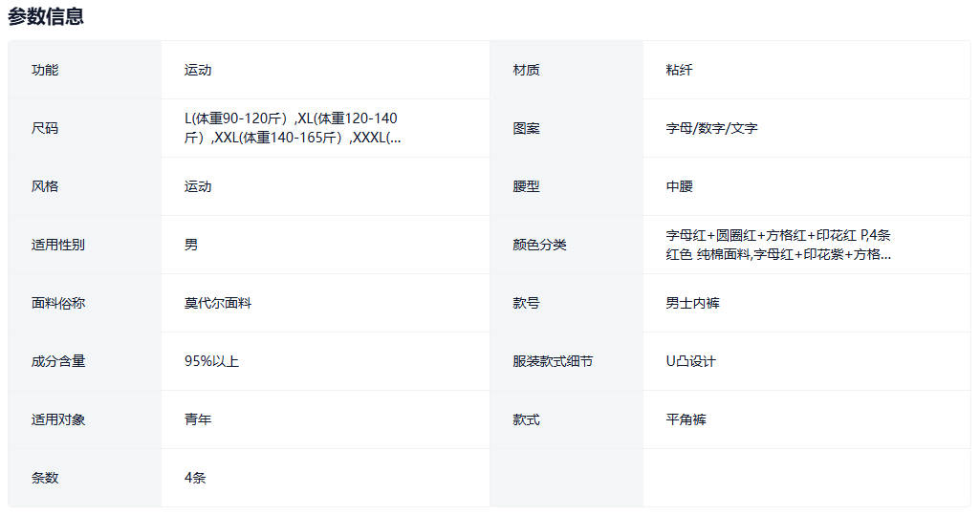Click the 功能 parameter label
Image resolution: width=980 pixels, height=515 pixels.
point(45,70)
